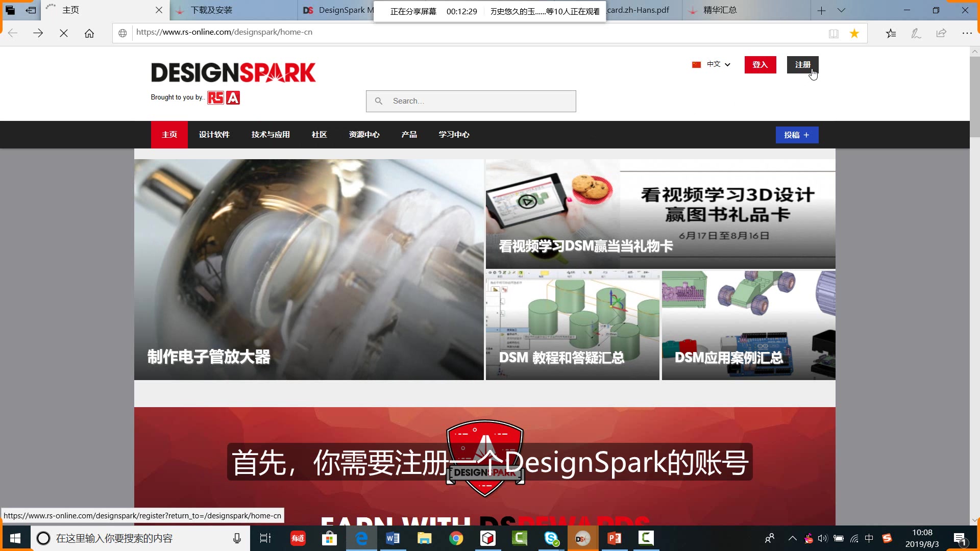Screen dimensions: 980x551
Task: Open PowerPoint from the taskbar
Action: click(x=614, y=538)
